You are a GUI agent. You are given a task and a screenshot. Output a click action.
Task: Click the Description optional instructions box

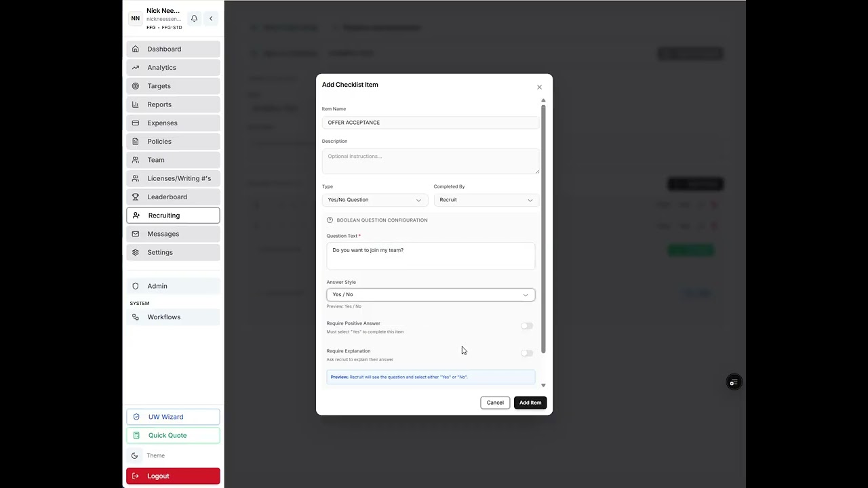click(431, 161)
